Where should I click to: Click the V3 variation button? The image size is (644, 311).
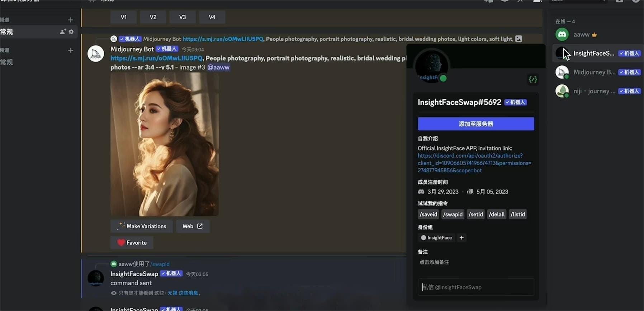183,17
